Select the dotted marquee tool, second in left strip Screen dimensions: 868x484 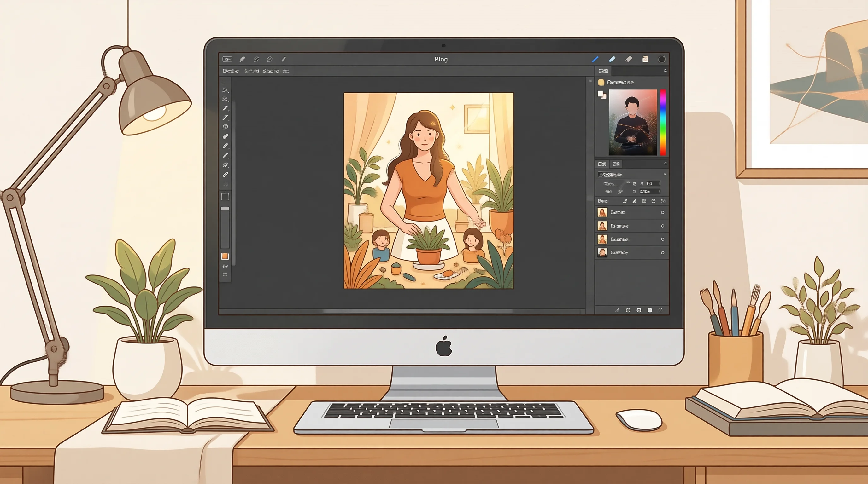226,99
